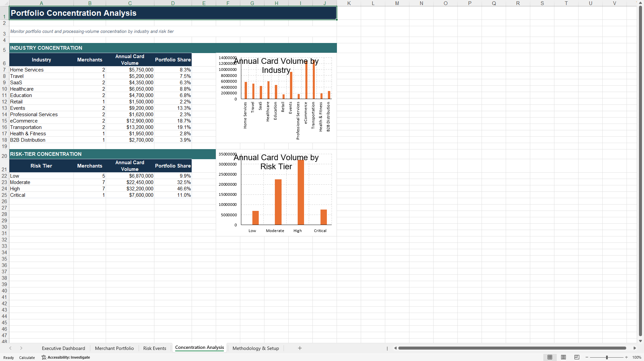Switch to Page Break Preview icon
The height and width of the screenshot is (361, 644).
point(577,357)
